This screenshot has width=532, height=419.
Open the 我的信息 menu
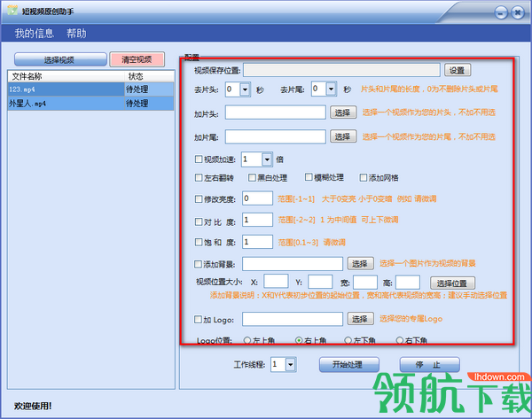click(35, 34)
